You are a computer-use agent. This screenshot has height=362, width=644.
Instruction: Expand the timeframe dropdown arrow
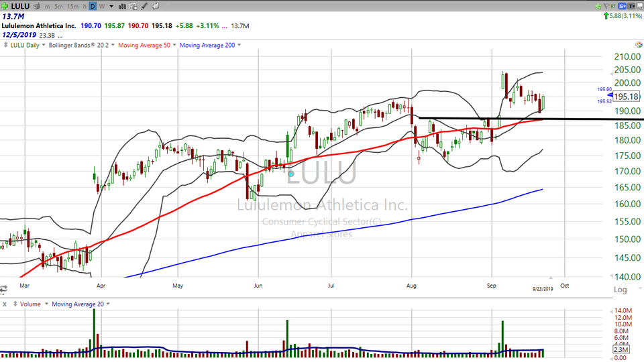click(x=111, y=6)
